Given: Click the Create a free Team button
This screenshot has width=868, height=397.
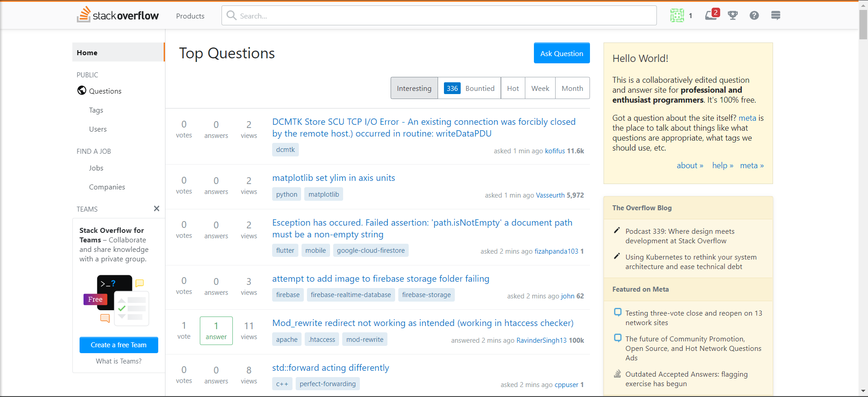Looking at the screenshot, I should [x=118, y=345].
